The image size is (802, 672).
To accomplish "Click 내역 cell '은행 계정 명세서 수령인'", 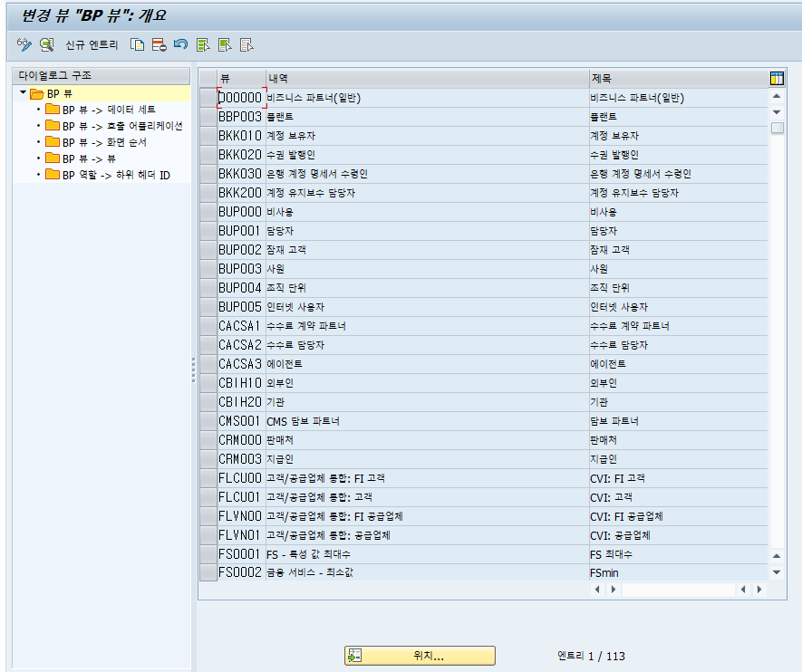I will point(427,174).
